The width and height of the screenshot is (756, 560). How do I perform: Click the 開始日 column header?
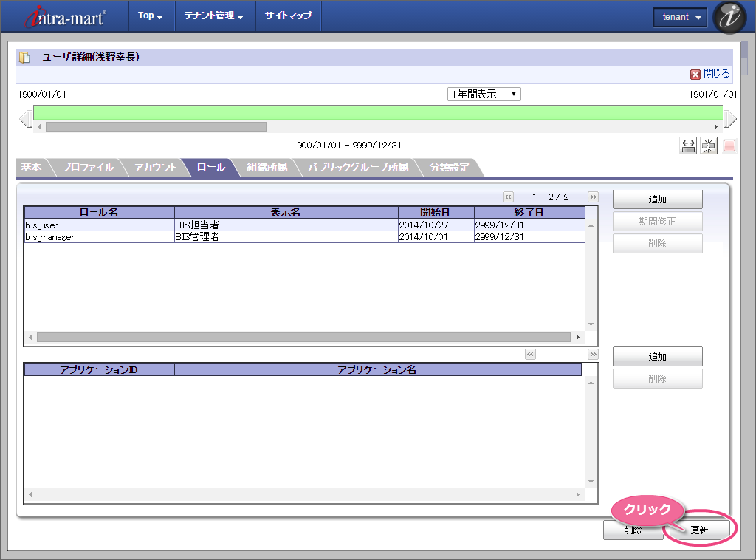coord(436,212)
